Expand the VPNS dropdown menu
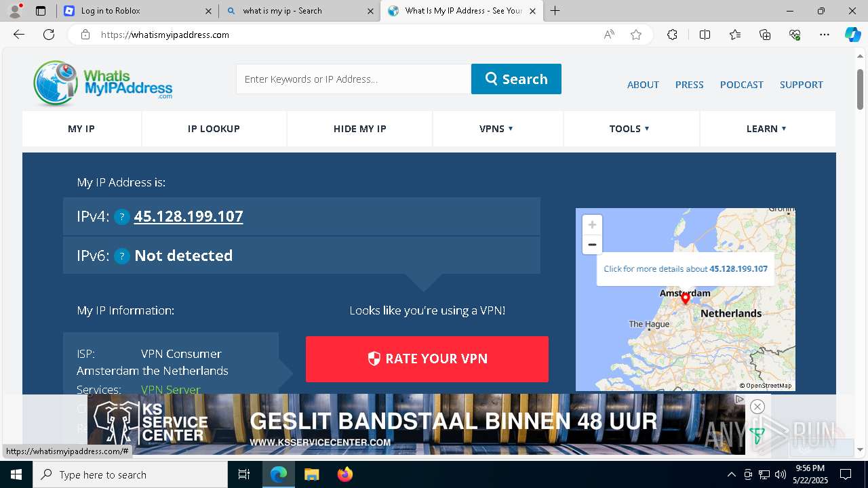Screen dimensions: 868x488 point(496,129)
